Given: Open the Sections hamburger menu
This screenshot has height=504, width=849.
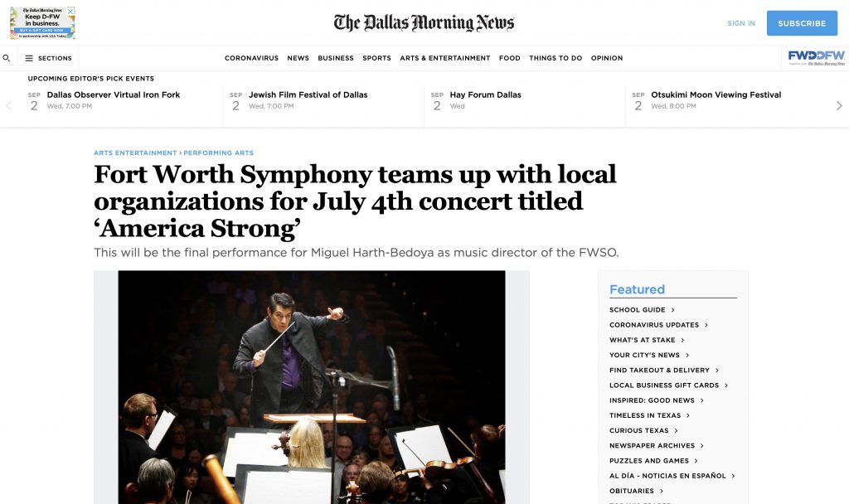Looking at the screenshot, I should [48, 58].
